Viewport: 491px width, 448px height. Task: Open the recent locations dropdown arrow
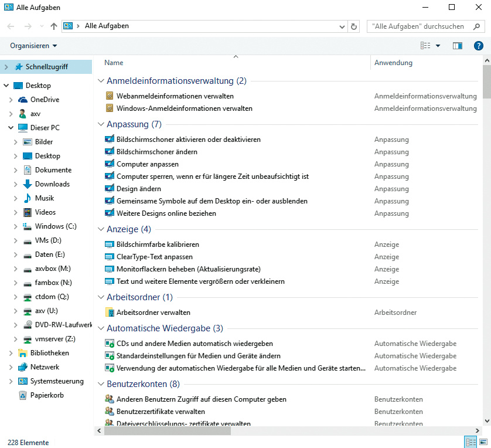coord(42,26)
